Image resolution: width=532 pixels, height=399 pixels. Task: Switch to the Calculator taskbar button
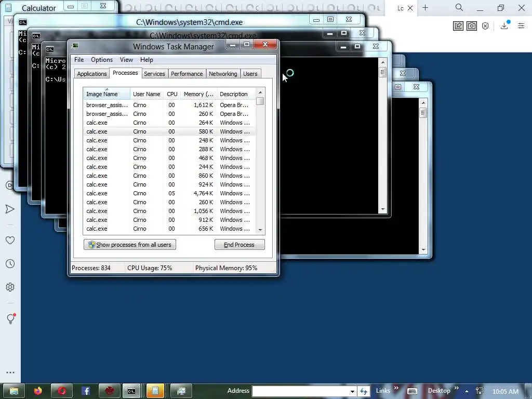[155, 391]
